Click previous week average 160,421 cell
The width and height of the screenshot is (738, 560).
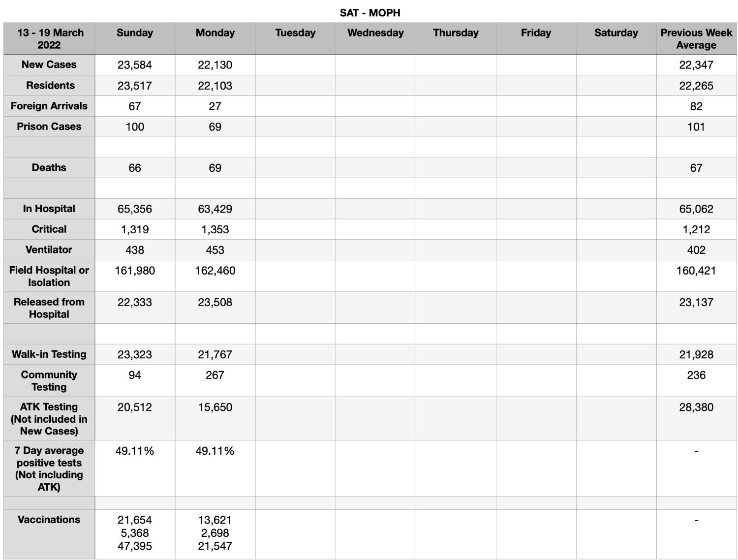point(696,276)
